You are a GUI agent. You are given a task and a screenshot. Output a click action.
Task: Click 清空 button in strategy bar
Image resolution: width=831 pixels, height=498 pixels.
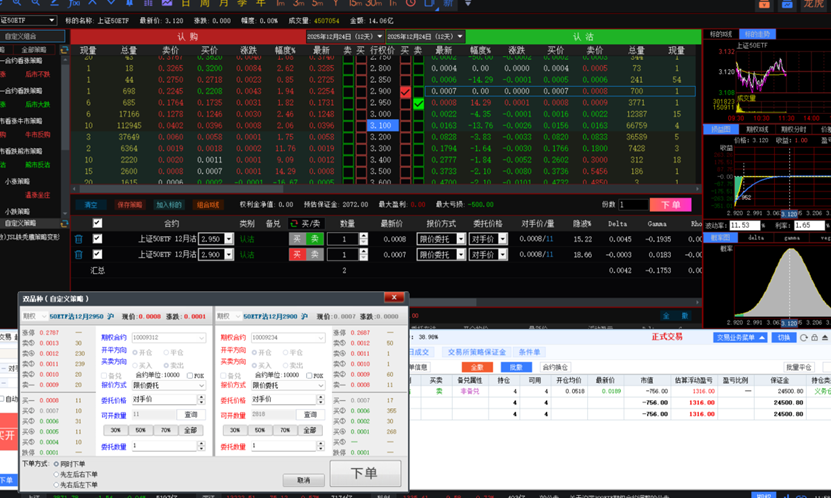point(91,205)
